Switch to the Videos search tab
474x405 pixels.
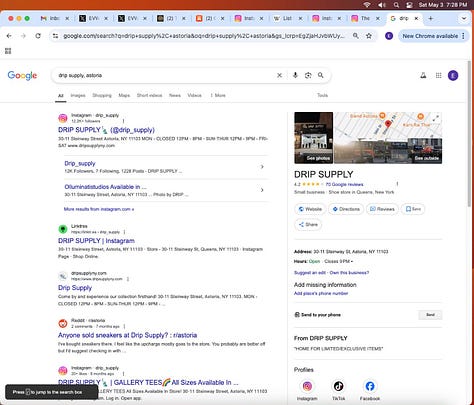tap(194, 95)
